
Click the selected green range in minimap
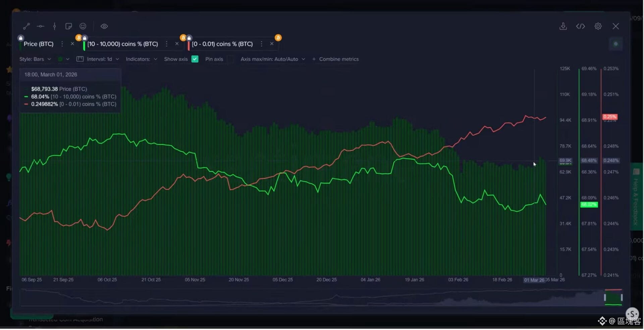[613, 297]
